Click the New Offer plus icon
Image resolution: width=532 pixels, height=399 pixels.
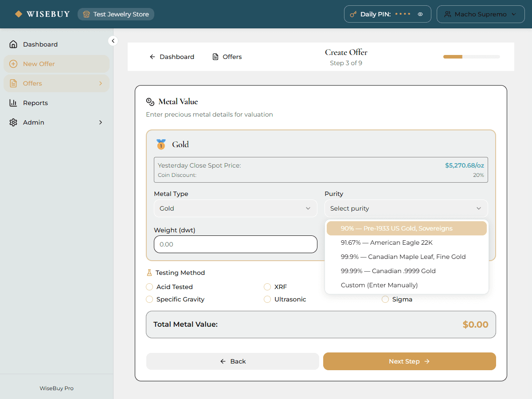(x=13, y=63)
